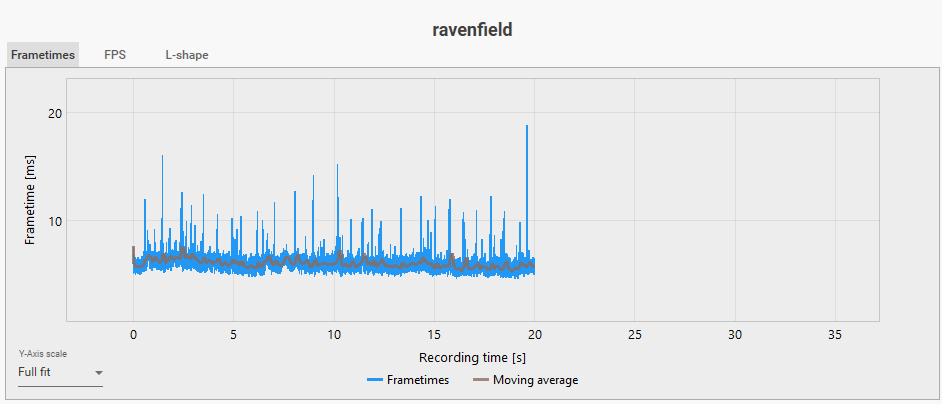The width and height of the screenshot is (942, 404).
Task: Click the 0 tick label on the X axis
Action: (x=133, y=335)
